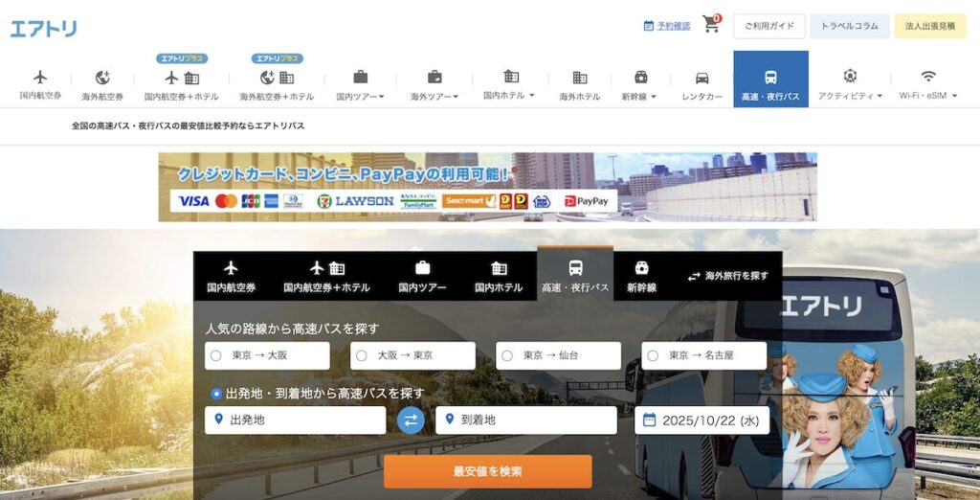Click the エアトリ logo

[44, 29]
